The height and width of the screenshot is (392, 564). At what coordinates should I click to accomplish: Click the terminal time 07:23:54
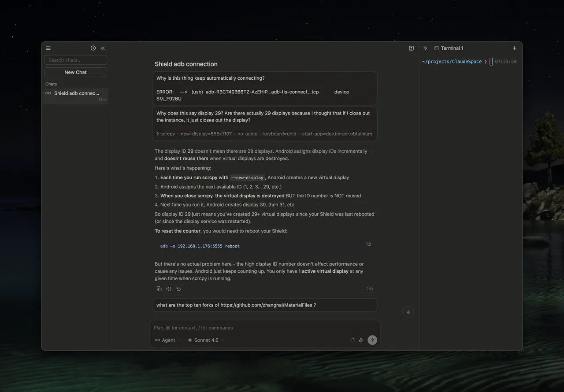pos(506,62)
